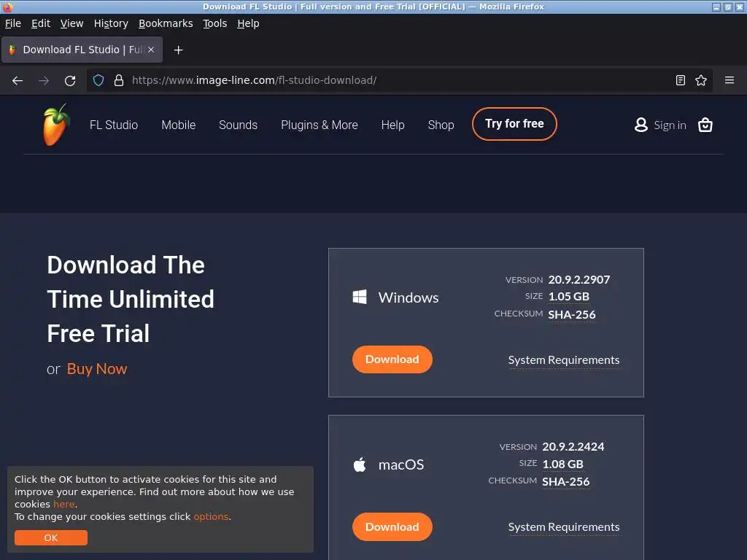Click the Apple macOS logo icon
This screenshot has height=560, width=747.
(x=360, y=464)
